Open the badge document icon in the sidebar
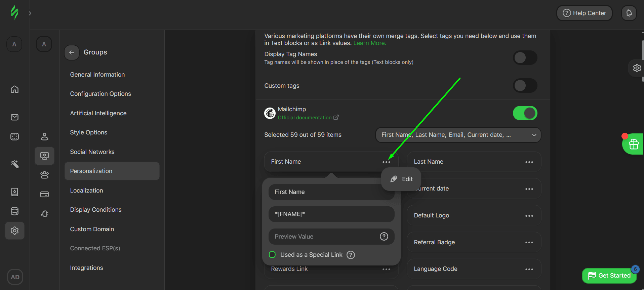 [x=14, y=192]
